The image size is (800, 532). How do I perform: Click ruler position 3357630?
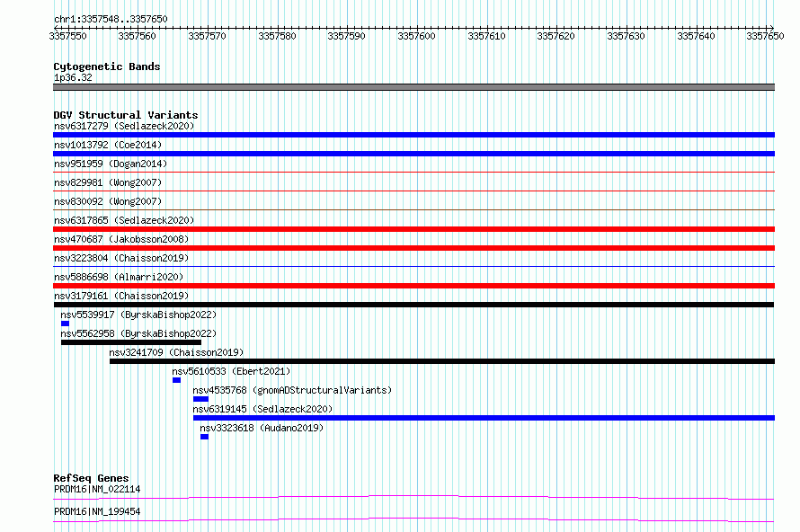[x=626, y=36]
